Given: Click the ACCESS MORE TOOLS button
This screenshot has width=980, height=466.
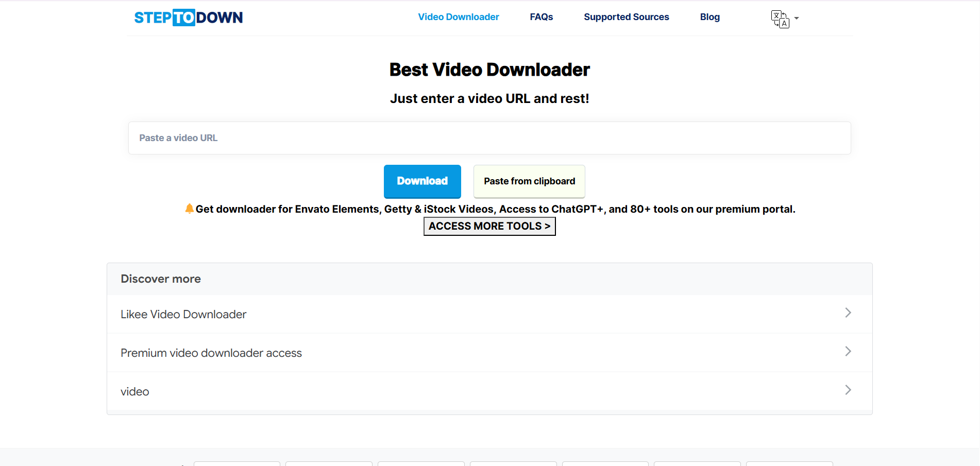Looking at the screenshot, I should tap(489, 226).
